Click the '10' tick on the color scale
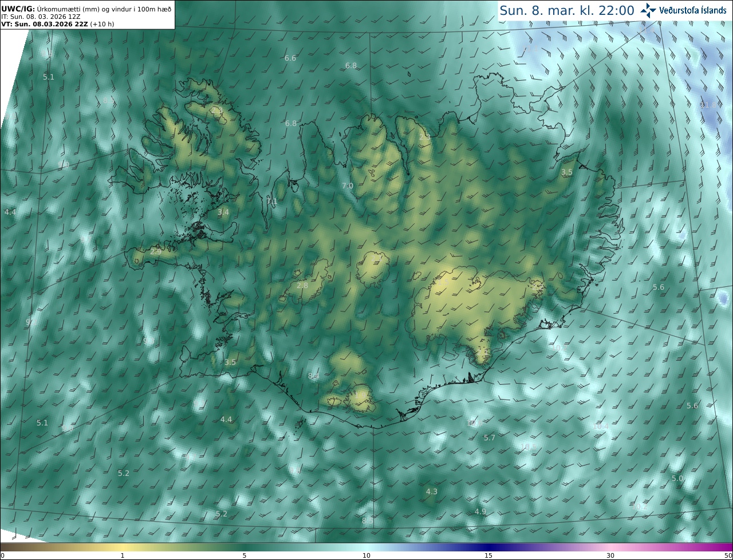This screenshot has width=733, height=560. [x=366, y=555]
